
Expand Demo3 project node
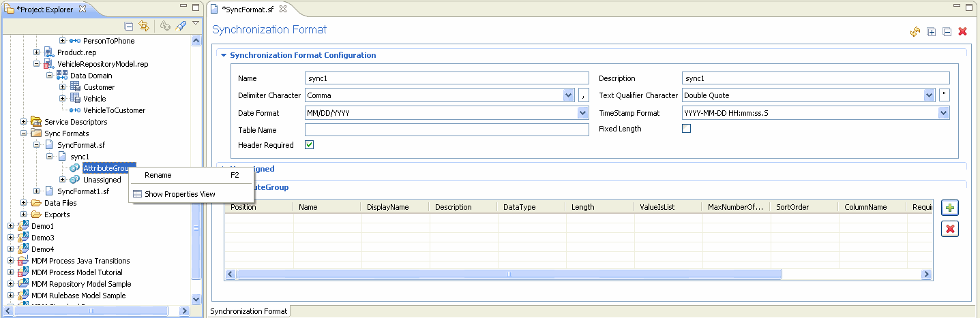click(x=10, y=238)
